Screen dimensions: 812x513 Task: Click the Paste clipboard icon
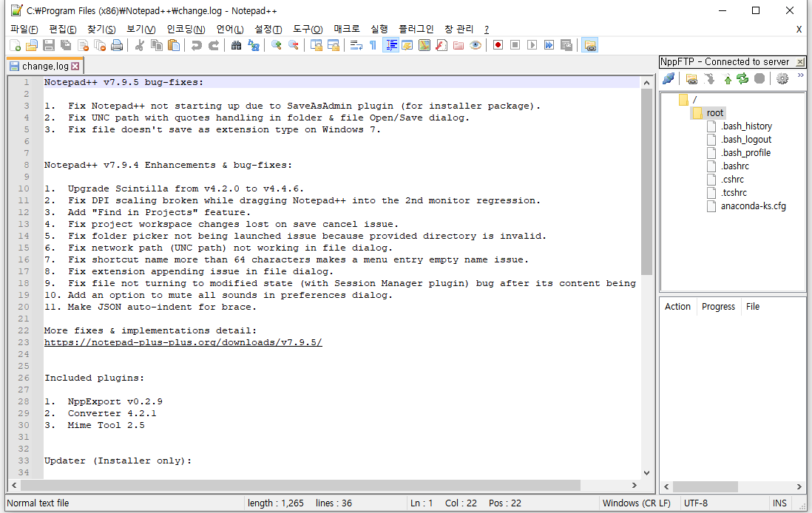pyautogui.click(x=174, y=46)
